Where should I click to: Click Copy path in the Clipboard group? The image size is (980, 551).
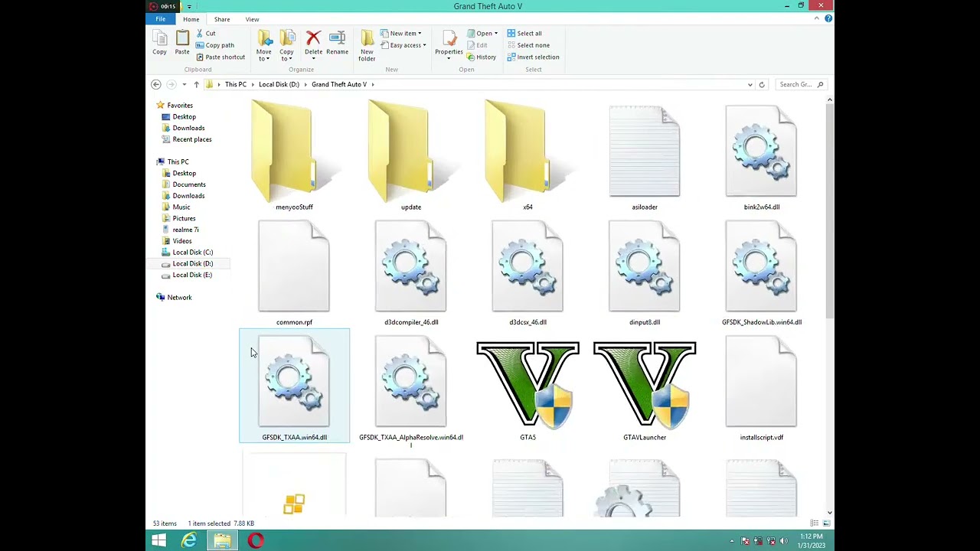point(214,45)
